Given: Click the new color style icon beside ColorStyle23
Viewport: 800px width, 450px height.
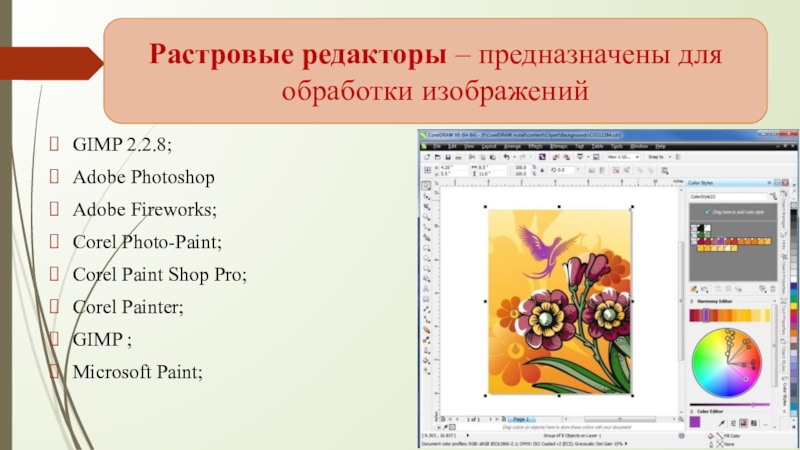Looking at the screenshot, I should click(774, 196).
